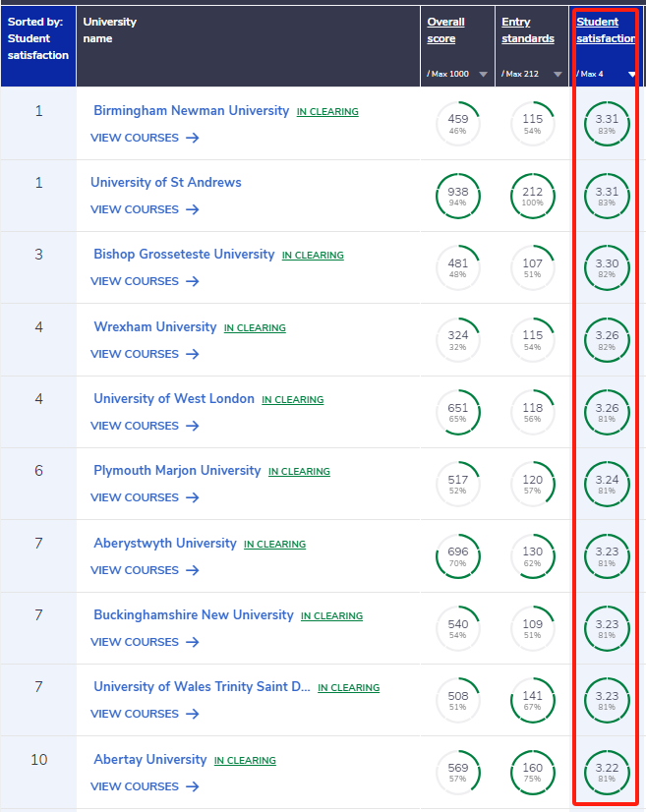Click Aberystwyth overall score 696 circle
Viewport: 646px width, 812px height.
[458, 556]
